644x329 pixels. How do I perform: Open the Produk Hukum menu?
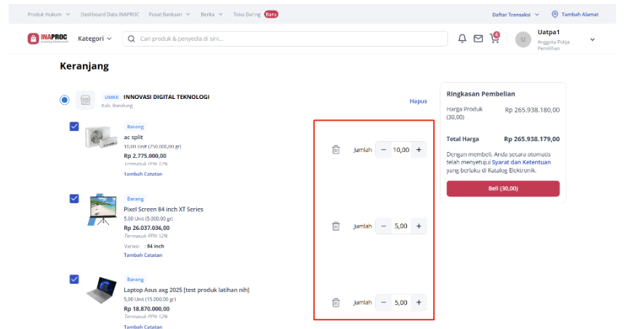pyautogui.click(x=49, y=15)
